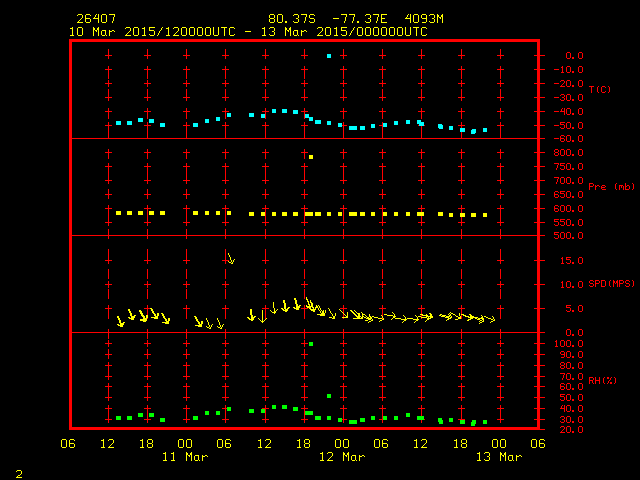Select the end time 13 Mar 2015/000000UTC
Viewport: 640px width, 480px height.
pyautogui.click(x=344, y=32)
